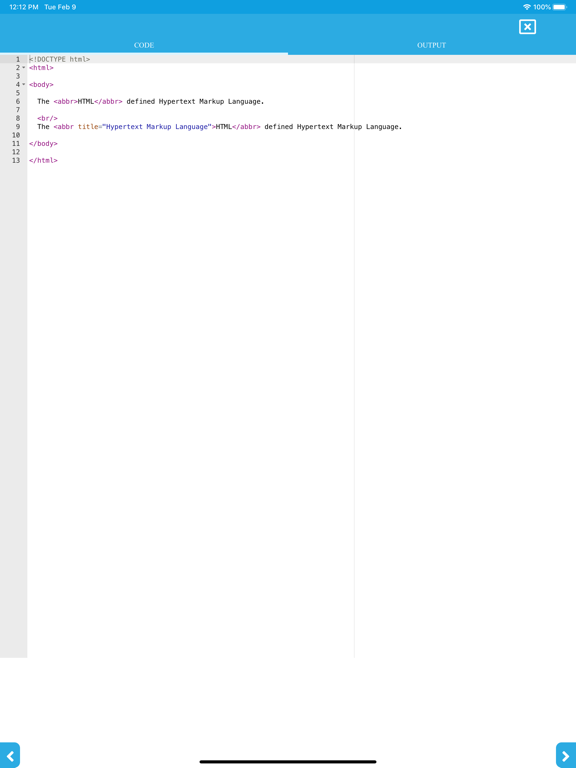Switch to the OUTPUT tab
This screenshot has height=768, width=576.
tap(432, 45)
